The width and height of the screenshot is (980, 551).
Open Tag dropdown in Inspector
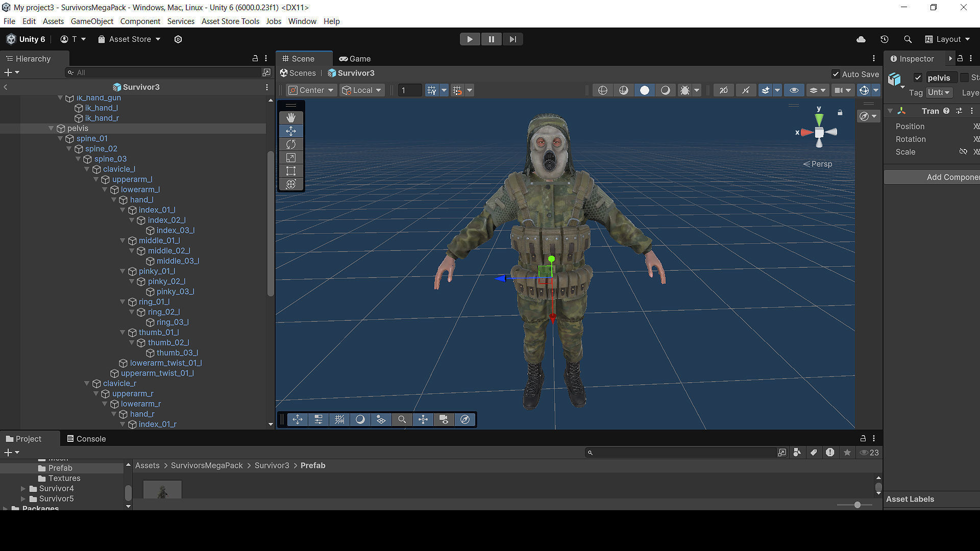coord(940,92)
